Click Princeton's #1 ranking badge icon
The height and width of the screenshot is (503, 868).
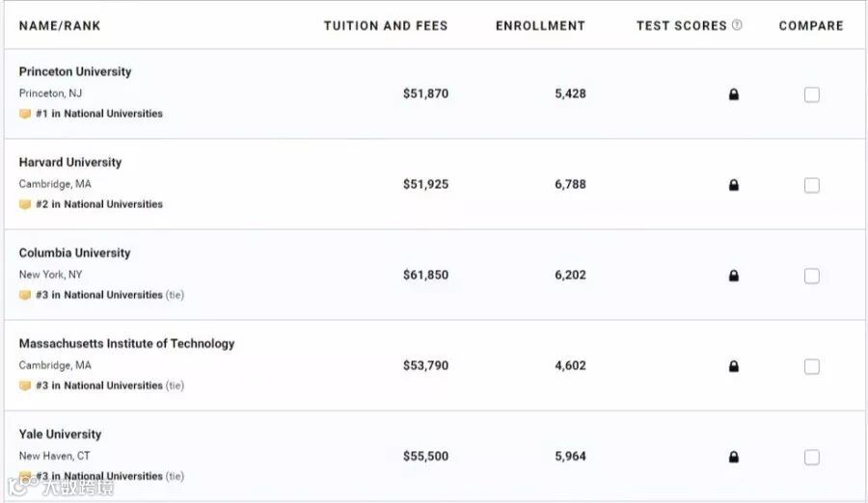point(25,114)
